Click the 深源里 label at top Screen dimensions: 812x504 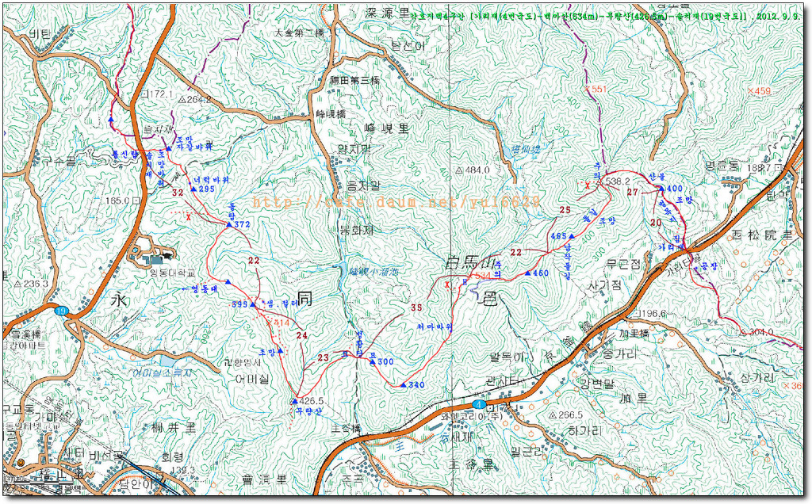[387, 13]
